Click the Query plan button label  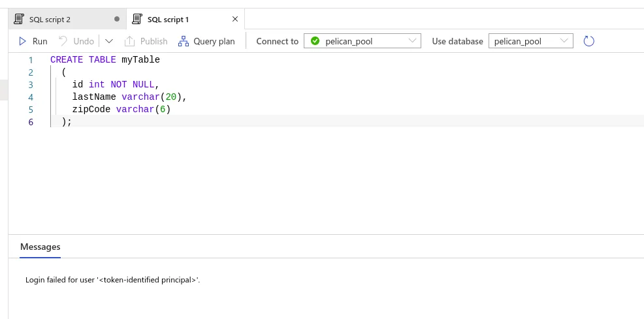(214, 41)
